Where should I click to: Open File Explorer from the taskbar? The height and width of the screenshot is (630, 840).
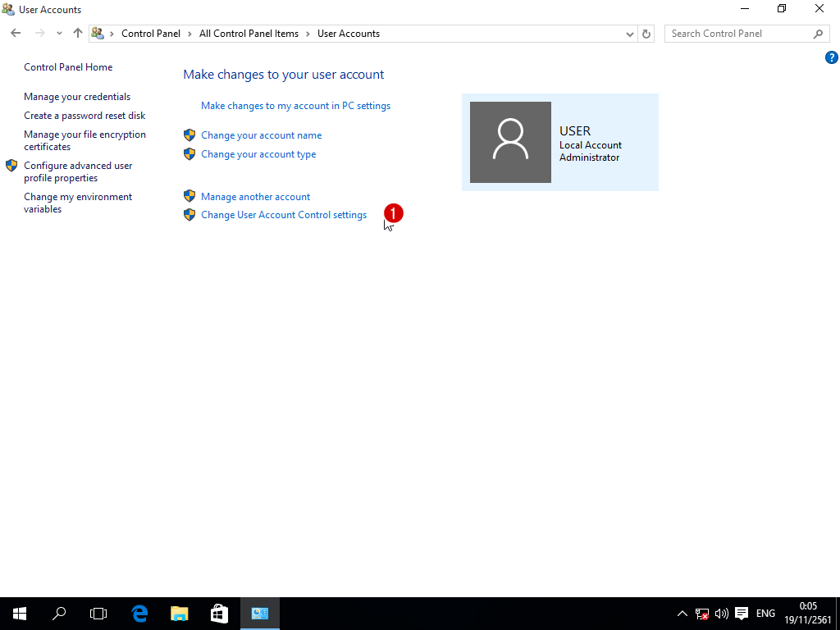(180, 613)
